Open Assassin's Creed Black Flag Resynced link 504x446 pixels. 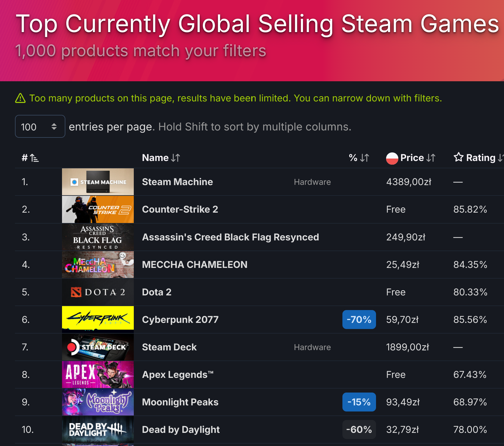click(x=230, y=237)
